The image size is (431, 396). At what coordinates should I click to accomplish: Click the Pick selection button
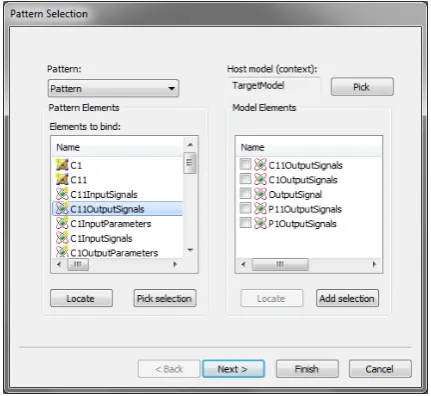(x=165, y=298)
